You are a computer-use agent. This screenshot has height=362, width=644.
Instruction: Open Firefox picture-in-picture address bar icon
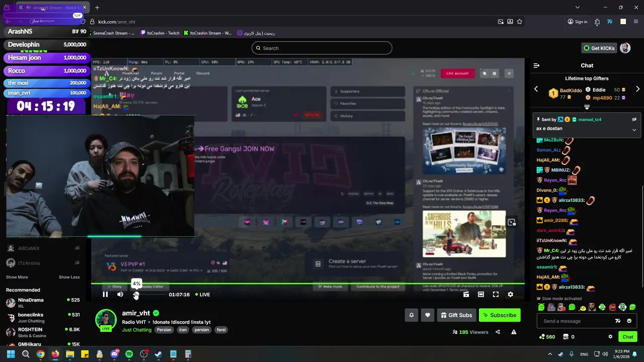point(501,22)
